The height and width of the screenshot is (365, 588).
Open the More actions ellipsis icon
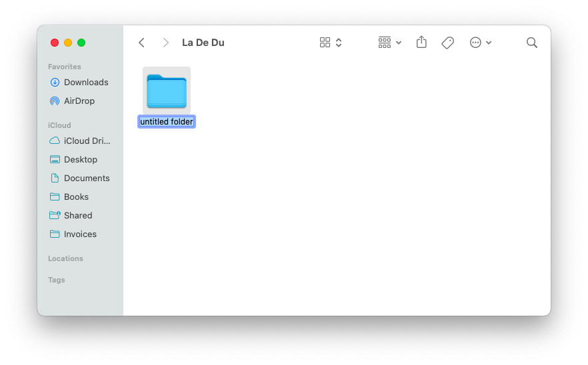click(475, 43)
